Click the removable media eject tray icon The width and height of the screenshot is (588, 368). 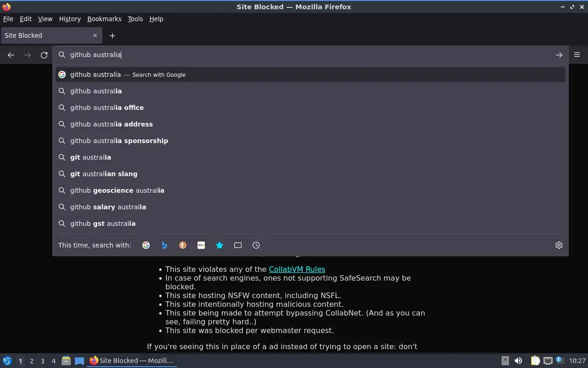pos(505,361)
